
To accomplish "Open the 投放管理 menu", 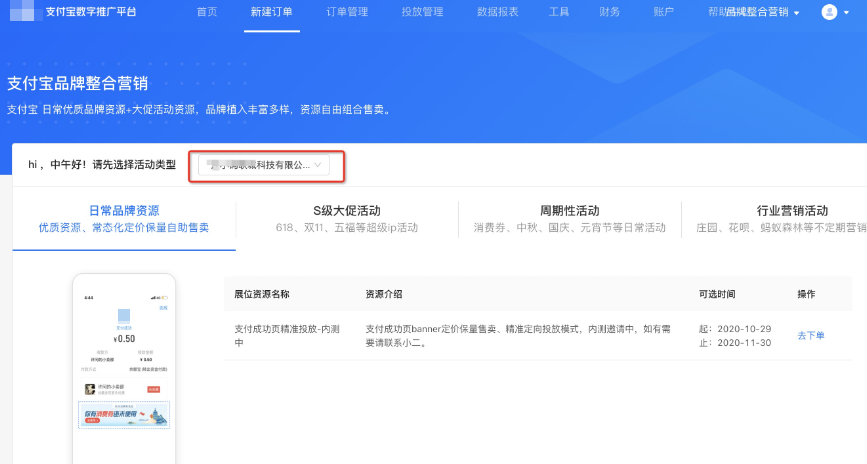I will [x=422, y=12].
